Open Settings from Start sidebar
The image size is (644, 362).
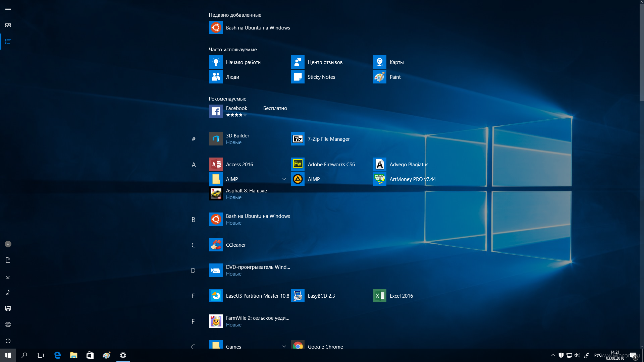point(8,324)
